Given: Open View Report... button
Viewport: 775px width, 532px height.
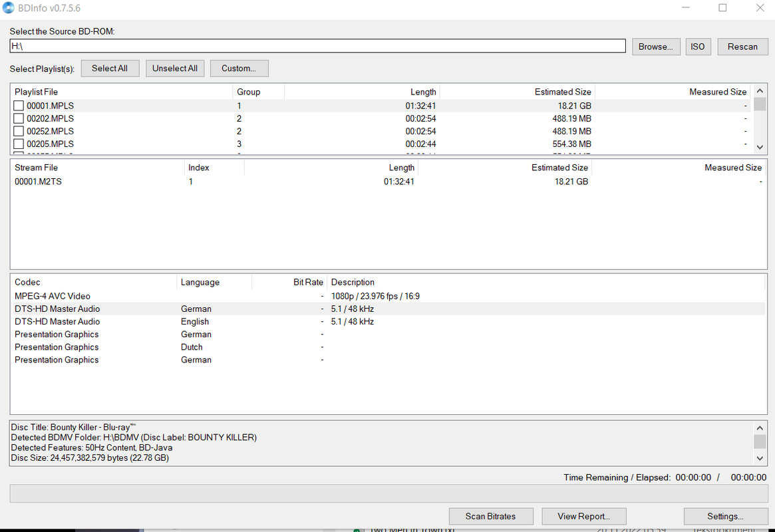Looking at the screenshot, I should tap(583, 516).
